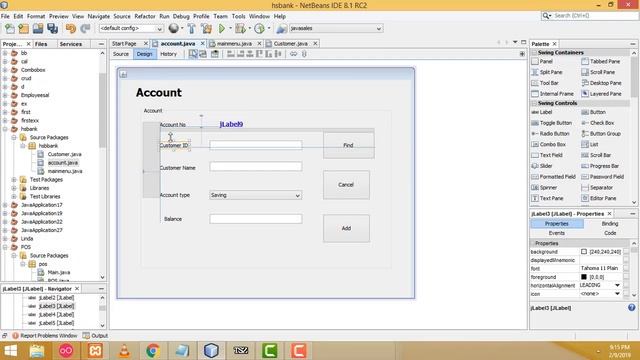Click the Balance text field

(x=256, y=219)
